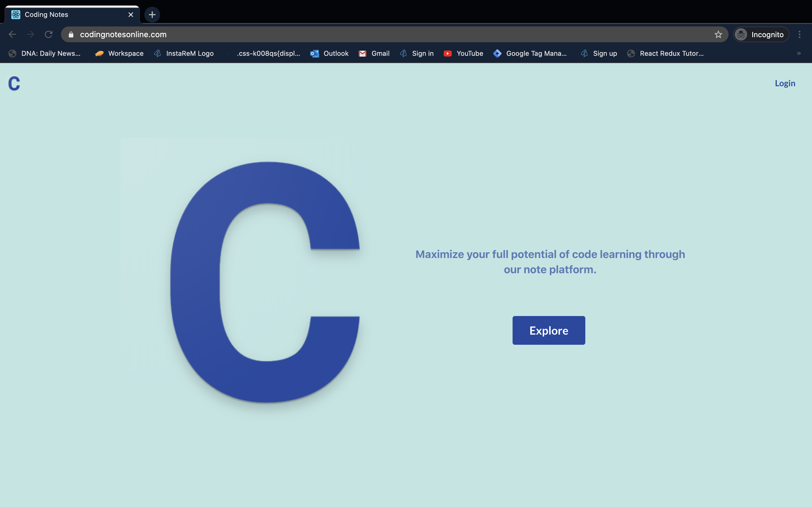Click the small C logo in header
The height and width of the screenshot is (507, 812).
14,83
